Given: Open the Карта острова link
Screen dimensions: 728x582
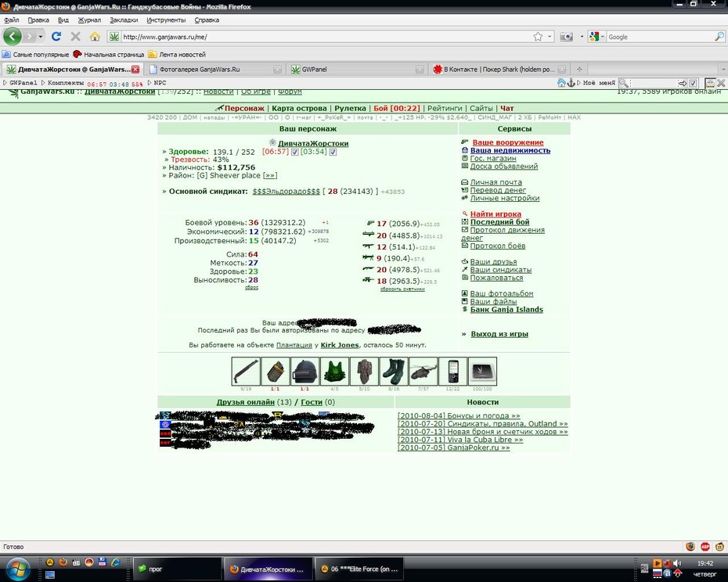Looking at the screenshot, I should 299,108.
